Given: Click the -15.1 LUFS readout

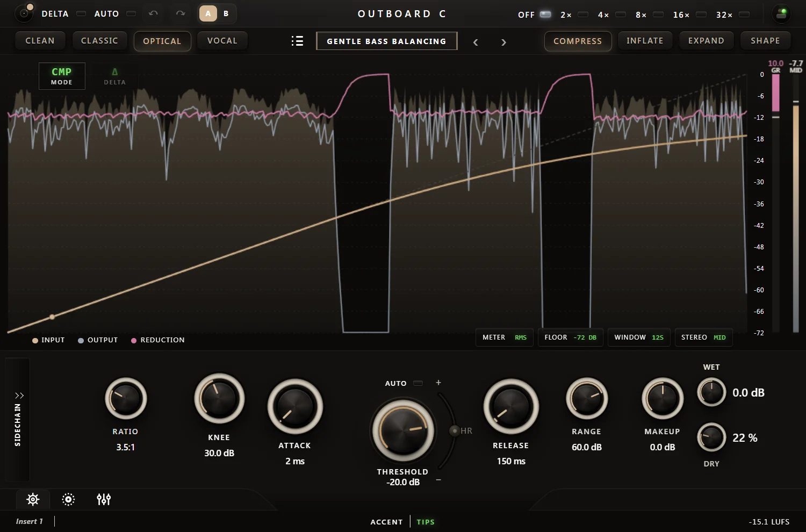Looking at the screenshot, I should [x=769, y=522].
